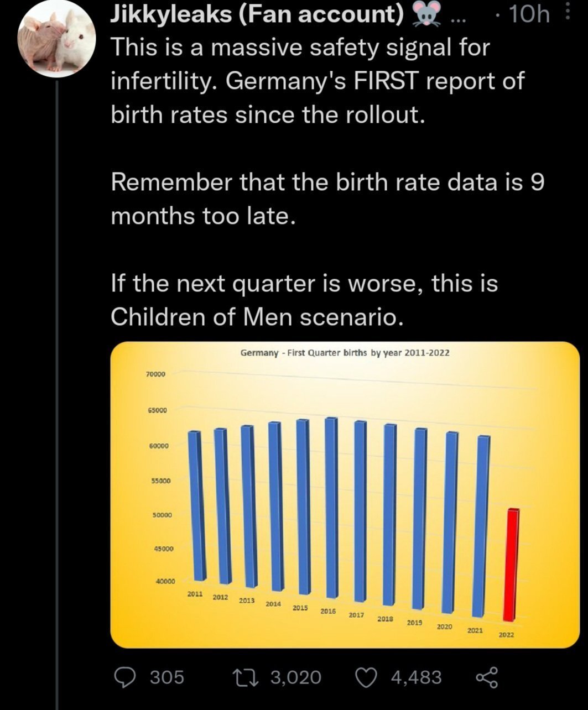Viewport: 588px width, 710px height.
Task: Click the blue 2011 bar in chart
Action: (x=197, y=505)
